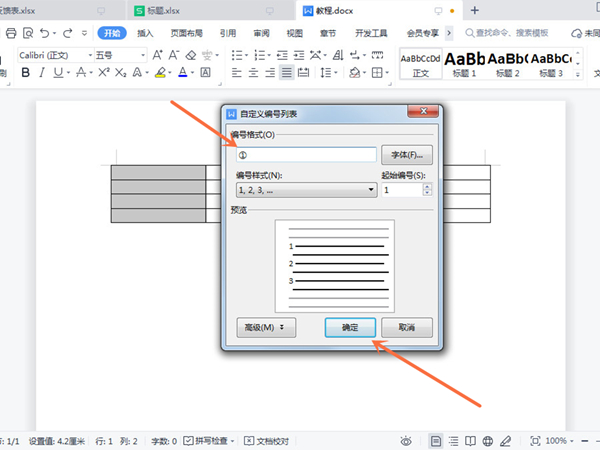Open the eye protection mode icon
Viewport: 600px width, 450px height.
(406, 440)
